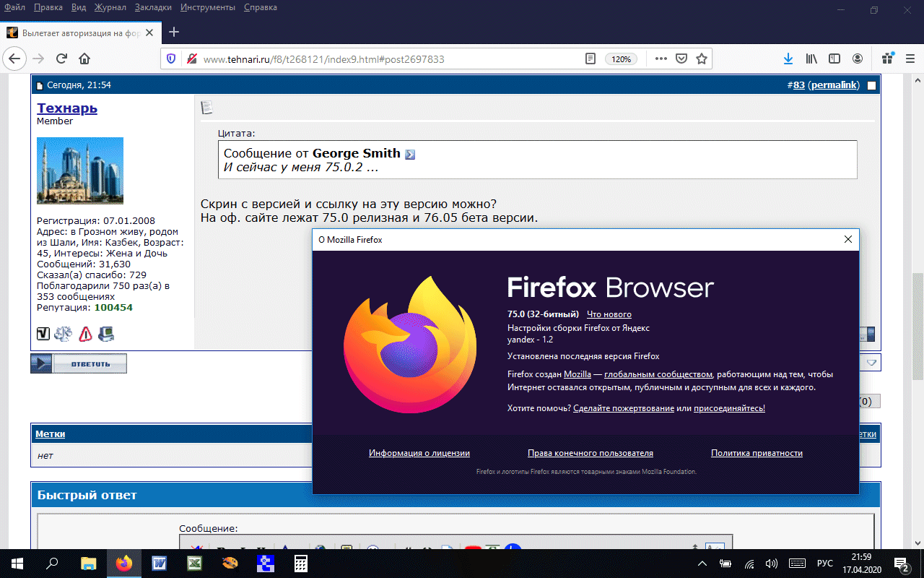The height and width of the screenshot is (578, 924).
Task: Open page actions three-dot menu
Action: tap(661, 59)
